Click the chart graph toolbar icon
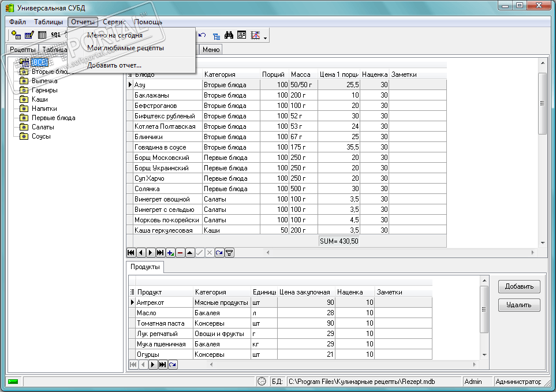The height and width of the screenshot is (392, 556). point(255,35)
